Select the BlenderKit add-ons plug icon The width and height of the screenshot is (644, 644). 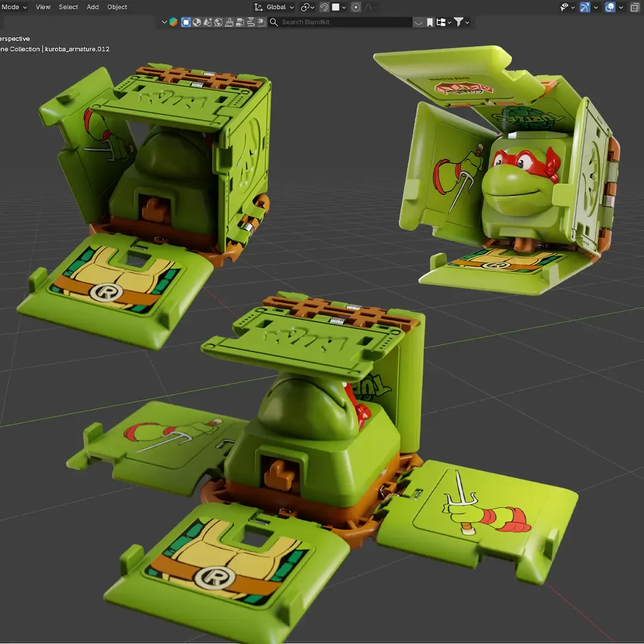(x=261, y=22)
